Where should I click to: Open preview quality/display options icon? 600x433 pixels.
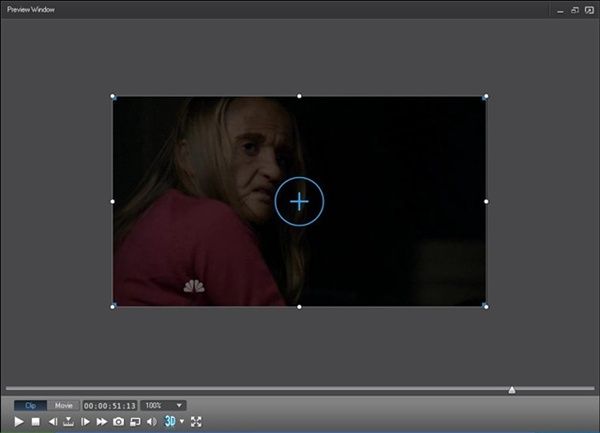coord(135,422)
